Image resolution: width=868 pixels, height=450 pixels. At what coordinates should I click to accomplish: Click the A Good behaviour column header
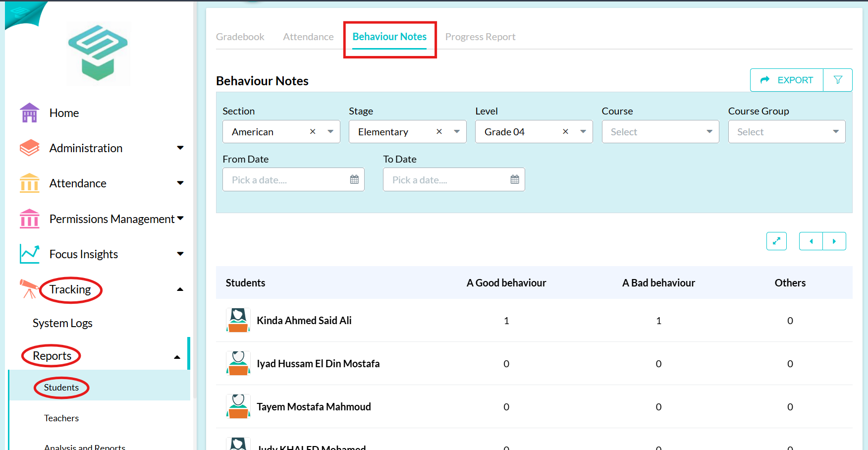point(506,282)
